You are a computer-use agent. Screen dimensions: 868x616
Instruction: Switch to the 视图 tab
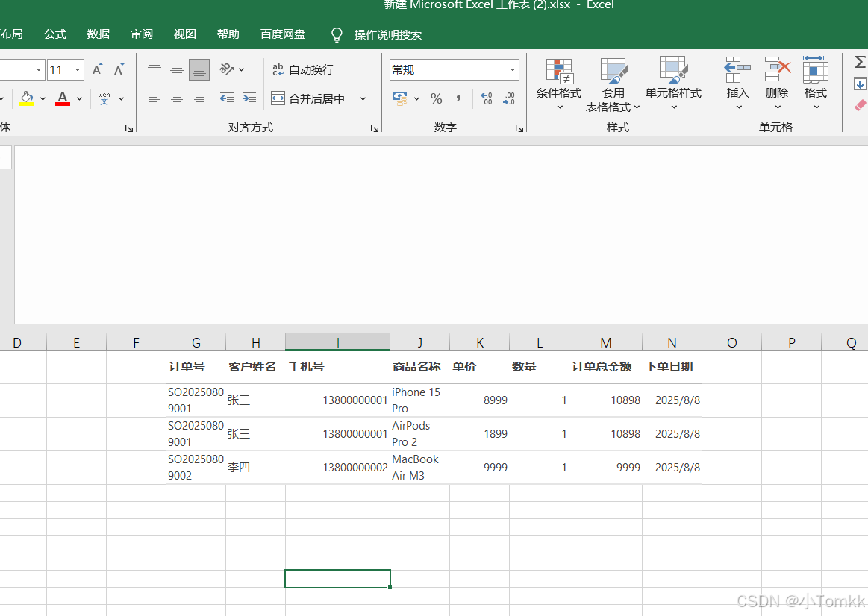[x=185, y=34]
